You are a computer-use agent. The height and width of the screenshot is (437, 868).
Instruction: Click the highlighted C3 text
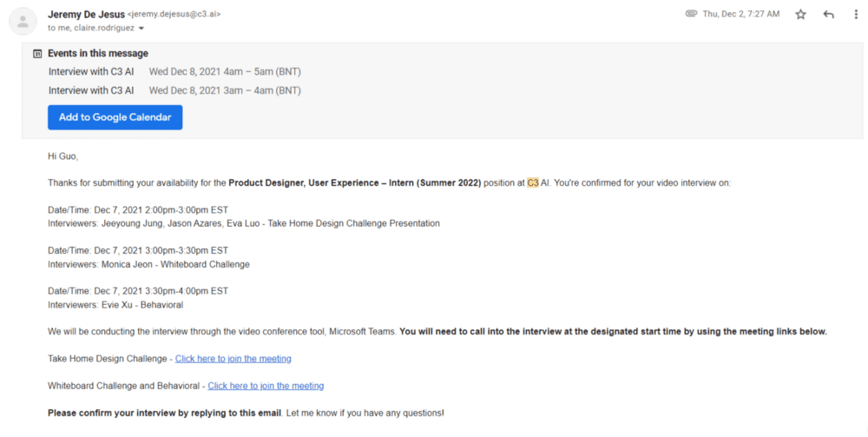[533, 182]
